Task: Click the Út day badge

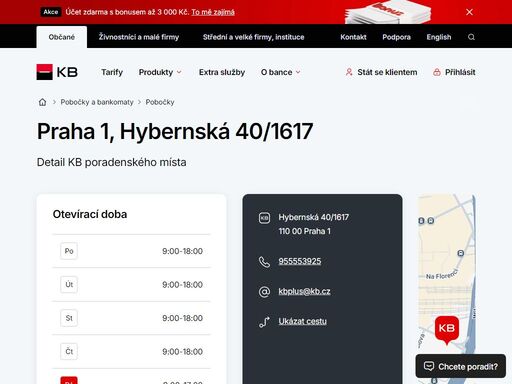Action: click(x=69, y=285)
